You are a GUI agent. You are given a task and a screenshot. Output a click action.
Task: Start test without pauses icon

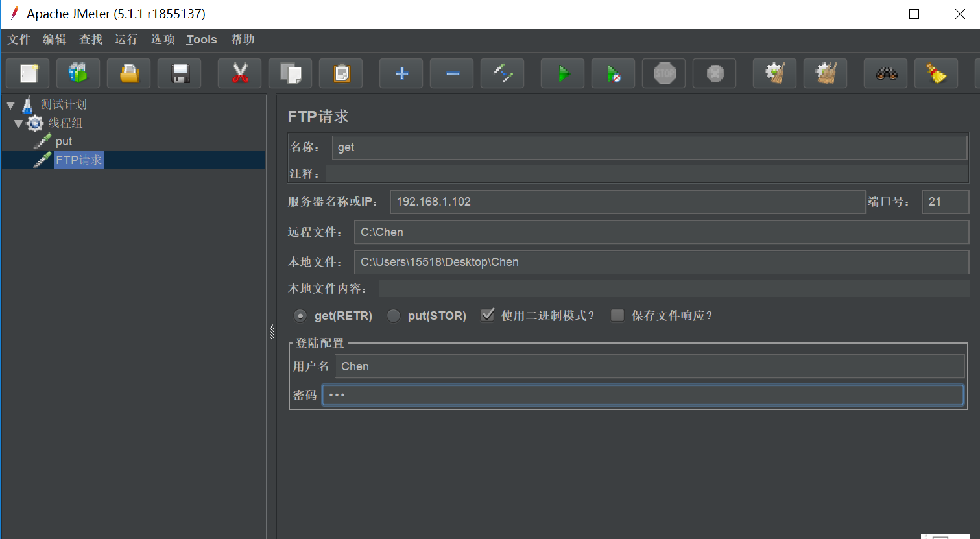click(x=614, y=73)
